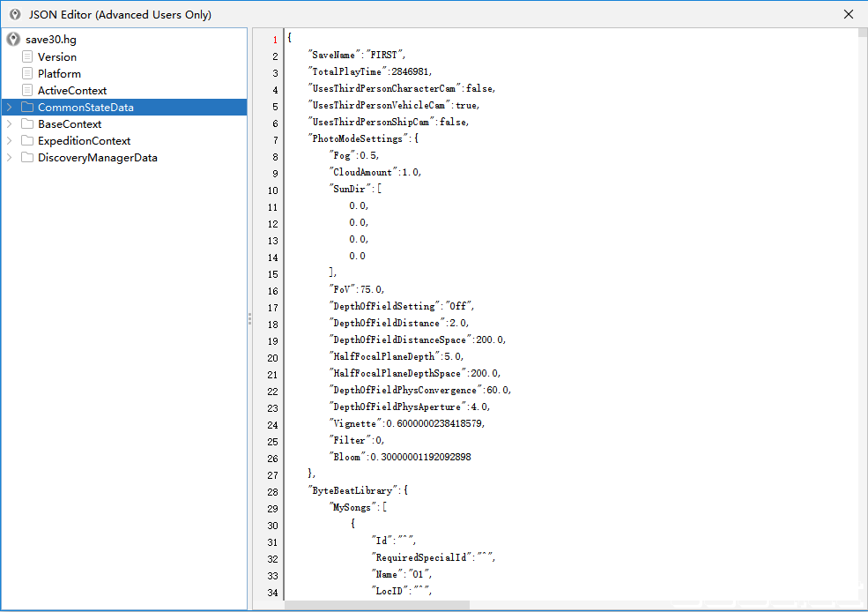This screenshot has width=868, height=612.
Task: Click the "RequiredSpecialId" line
Action: (x=434, y=557)
